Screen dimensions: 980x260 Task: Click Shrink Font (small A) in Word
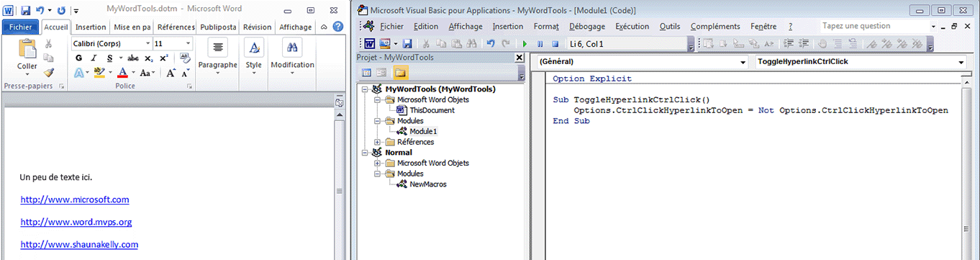coord(184,73)
